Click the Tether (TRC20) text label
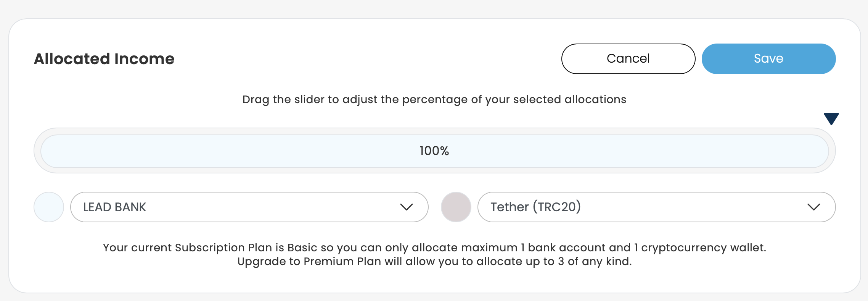This screenshot has height=301, width=868. (535, 207)
